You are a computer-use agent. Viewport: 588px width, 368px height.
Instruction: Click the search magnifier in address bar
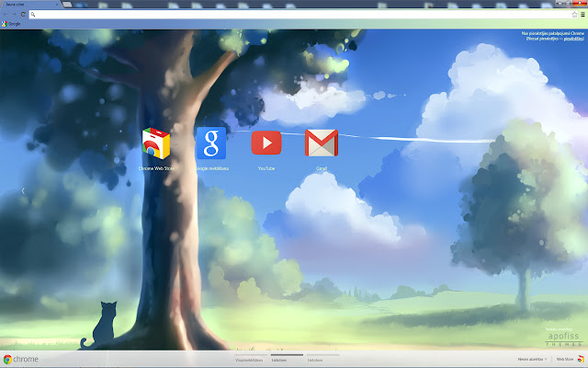(x=33, y=15)
